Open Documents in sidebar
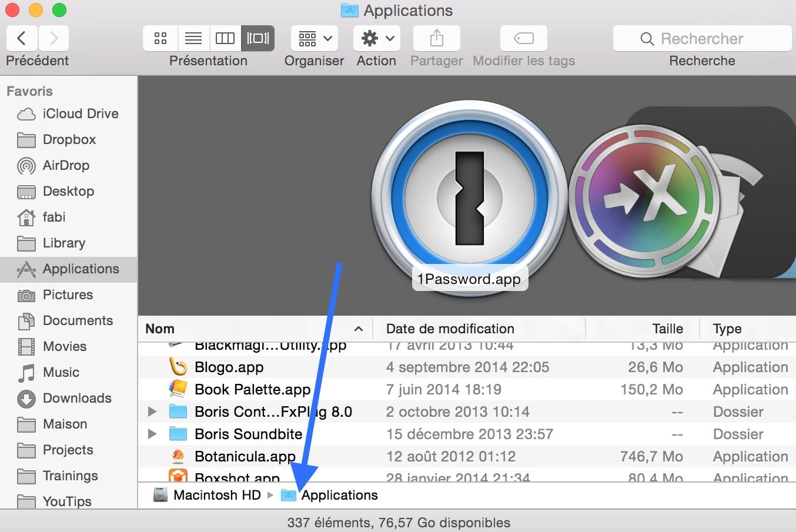Image resolution: width=796 pixels, height=532 pixels. point(69,320)
